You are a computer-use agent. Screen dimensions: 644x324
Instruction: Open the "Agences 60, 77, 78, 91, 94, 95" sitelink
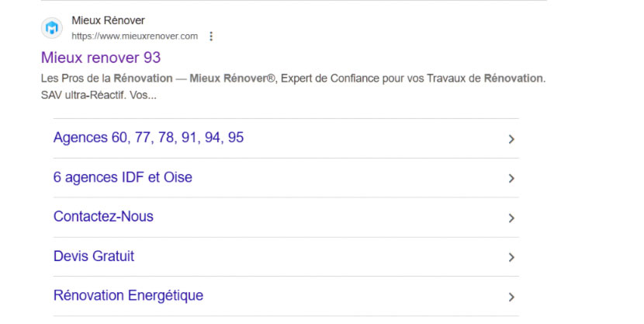pyautogui.click(x=148, y=138)
